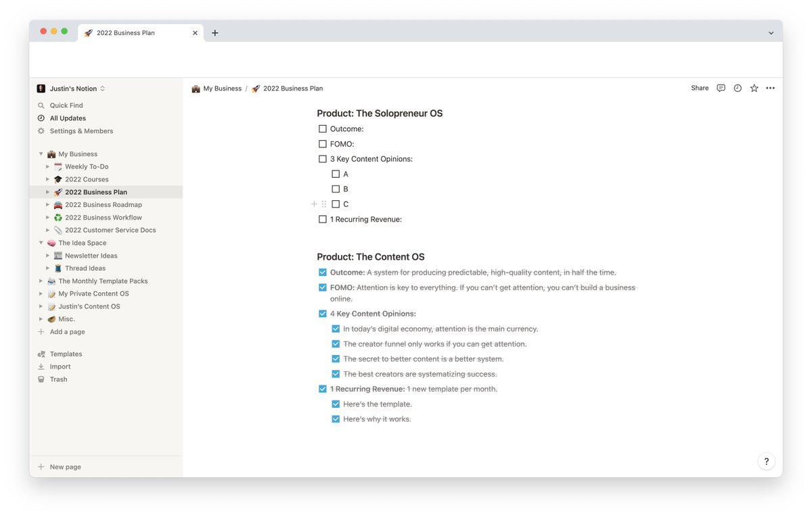Click the help question mark button
The width and height of the screenshot is (812, 516).
[766, 461]
